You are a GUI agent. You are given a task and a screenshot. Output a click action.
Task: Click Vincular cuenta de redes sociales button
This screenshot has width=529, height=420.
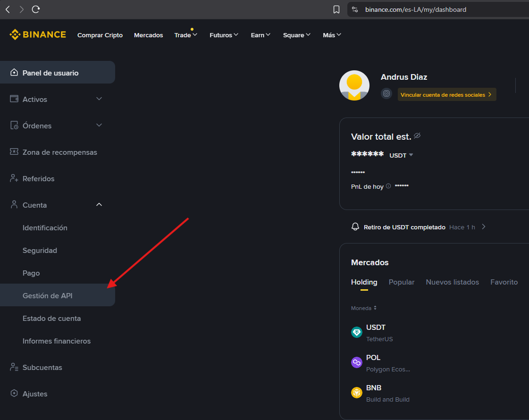(x=447, y=94)
